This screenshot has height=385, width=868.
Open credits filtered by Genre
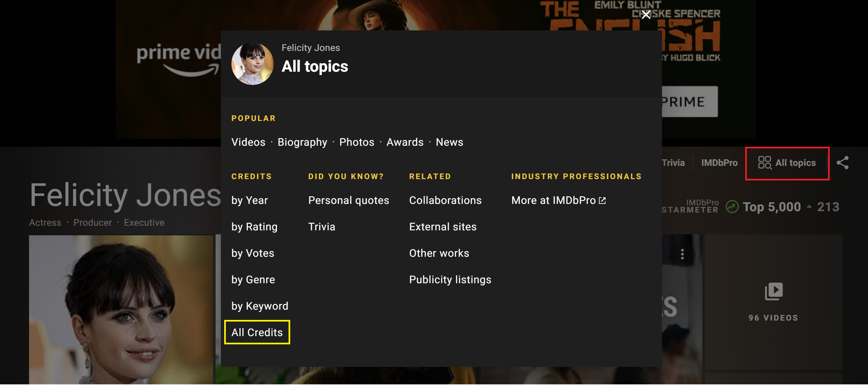click(253, 279)
